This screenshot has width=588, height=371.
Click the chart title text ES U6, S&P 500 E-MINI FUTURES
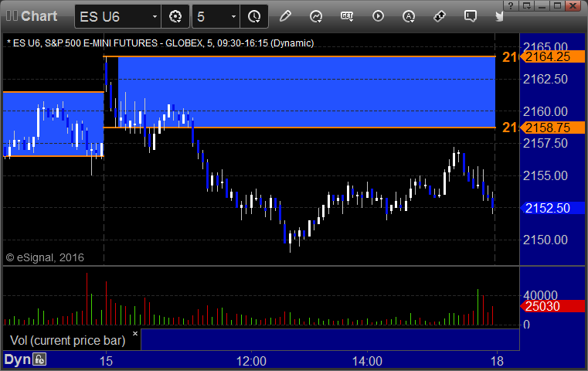(85, 43)
